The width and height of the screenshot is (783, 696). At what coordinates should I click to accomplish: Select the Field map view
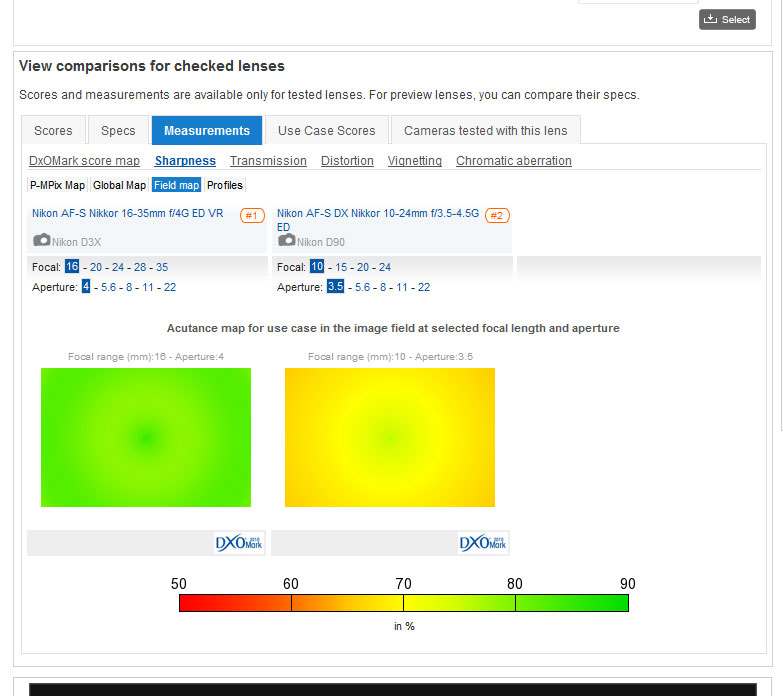point(176,185)
